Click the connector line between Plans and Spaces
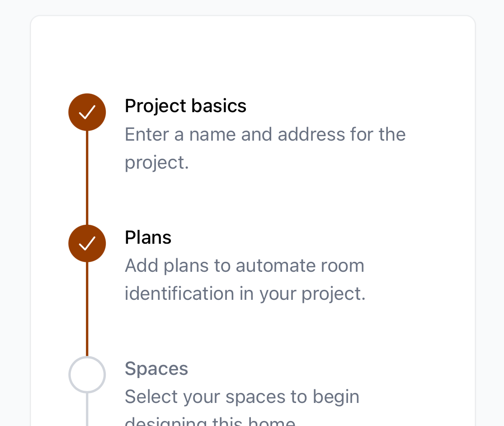The width and height of the screenshot is (504, 426). click(87, 309)
